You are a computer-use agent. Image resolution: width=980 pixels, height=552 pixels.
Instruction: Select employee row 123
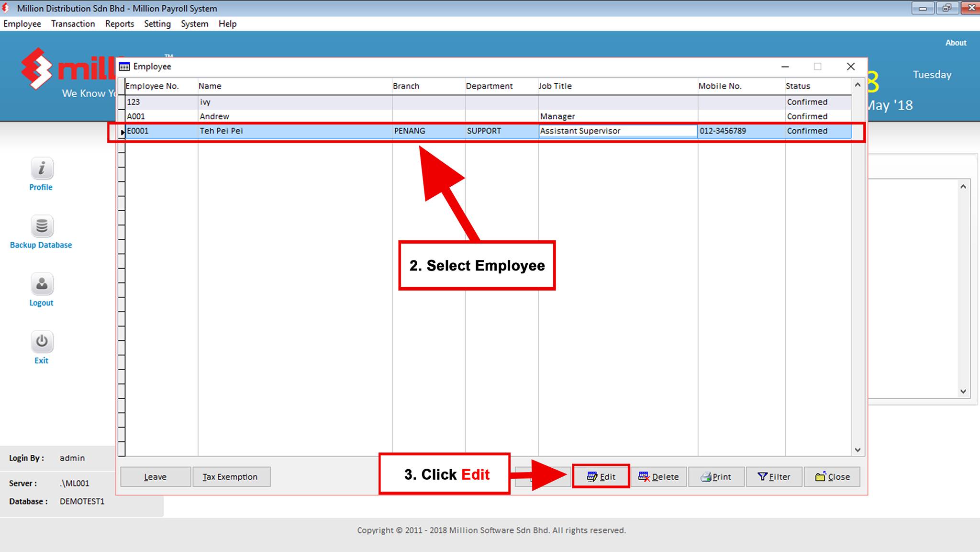(488, 102)
